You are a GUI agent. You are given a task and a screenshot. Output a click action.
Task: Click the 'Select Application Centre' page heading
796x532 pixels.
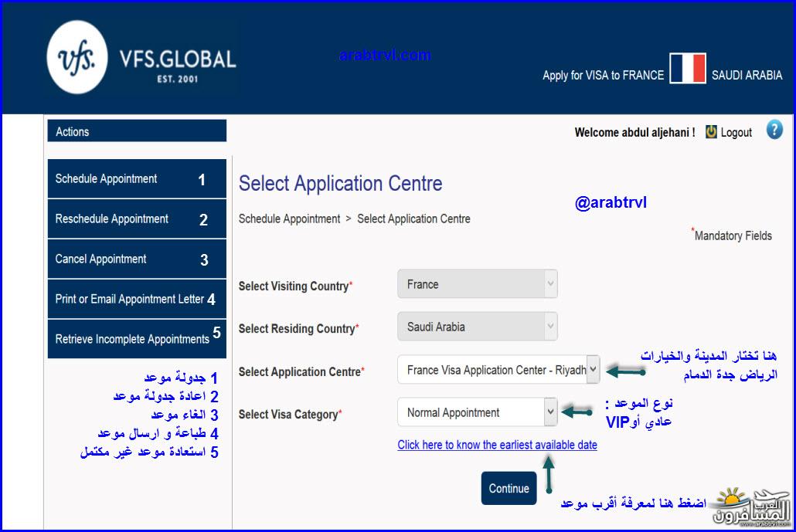tap(340, 183)
